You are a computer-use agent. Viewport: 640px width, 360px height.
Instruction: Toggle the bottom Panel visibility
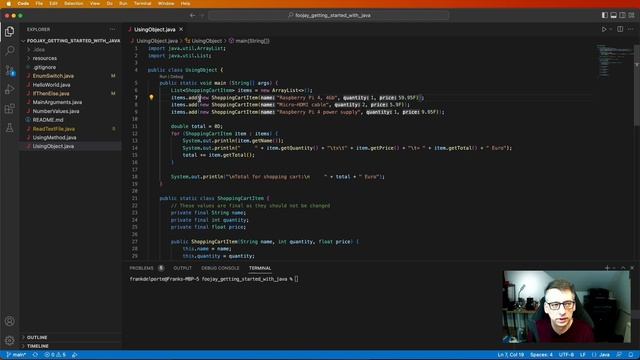point(613,15)
